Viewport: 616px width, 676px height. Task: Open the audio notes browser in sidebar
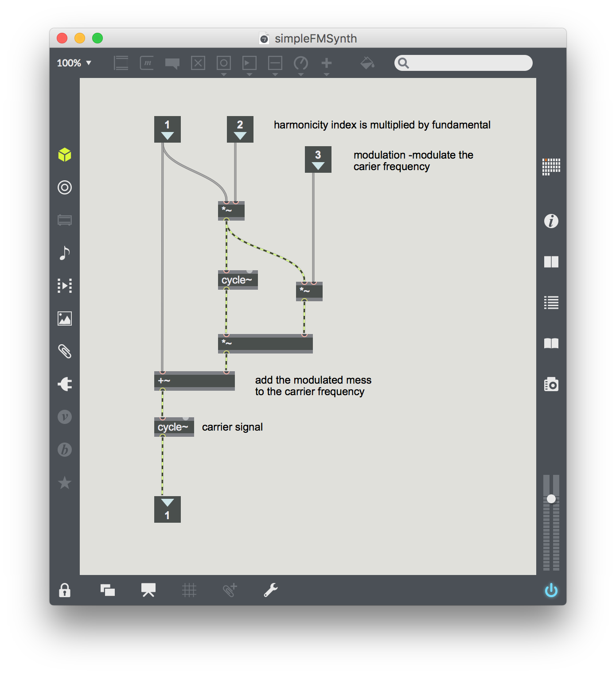pyautogui.click(x=65, y=253)
